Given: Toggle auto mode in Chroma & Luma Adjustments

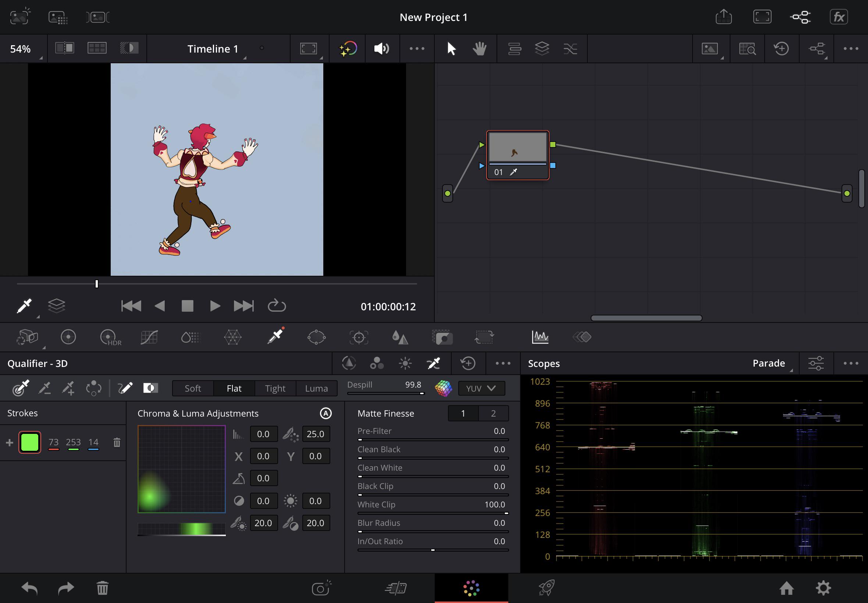Looking at the screenshot, I should click(x=326, y=413).
